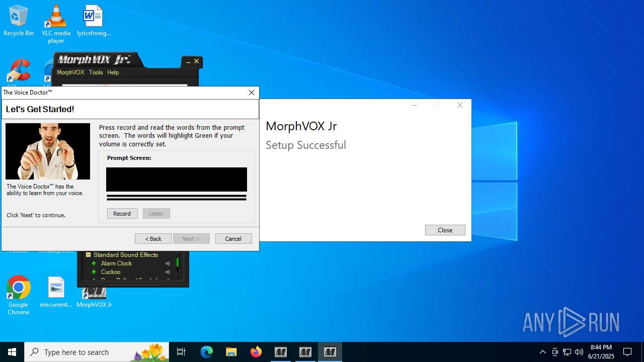The width and height of the screenshot is (644, 362).
Task: Select the inncurrent... image file icon
Action: [56, 292]
